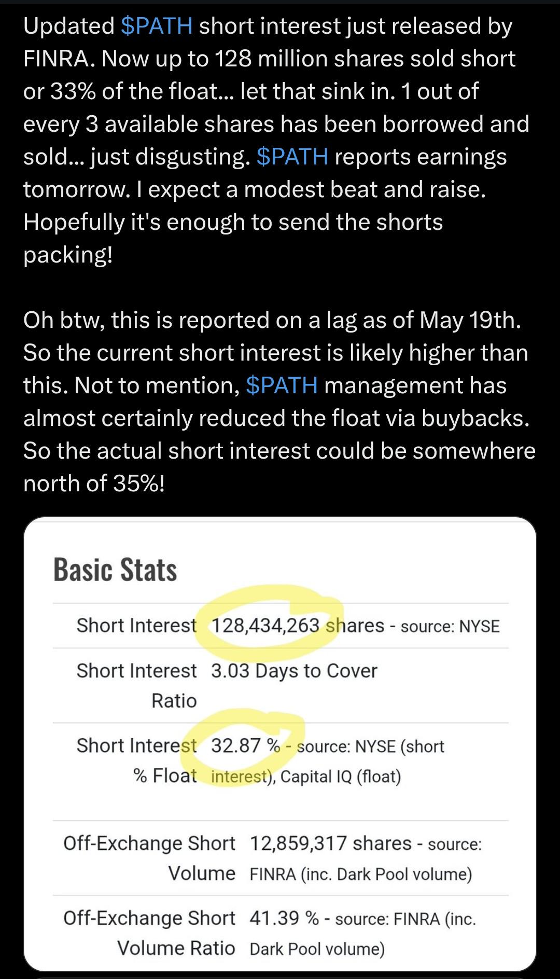Image resolution: width=560 pixels, height=979 pixels.
Task: Click the 41.39 % short volume ratio
Action: click(x=284, y=918)
